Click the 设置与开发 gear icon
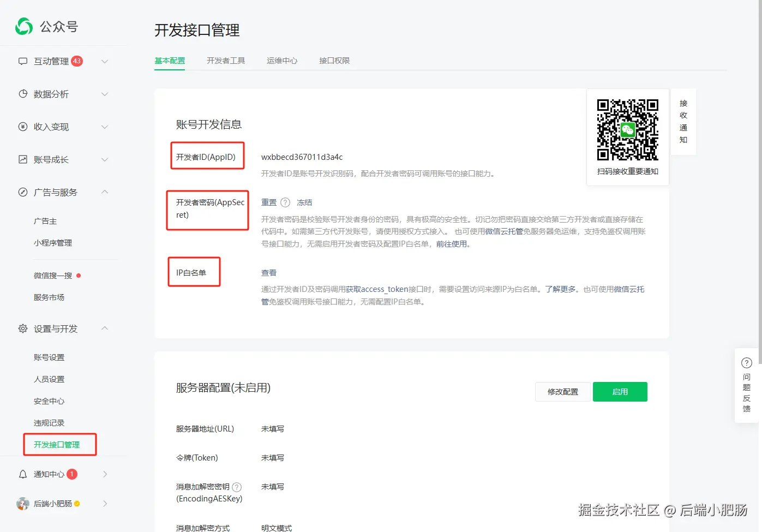This screenshot has height=532, width=762. pyautogui.click(x=23, y=328)
